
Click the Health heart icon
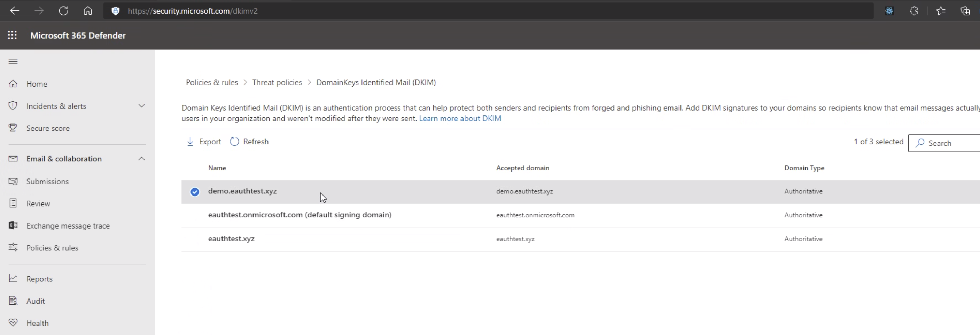(x=13, y=322)
